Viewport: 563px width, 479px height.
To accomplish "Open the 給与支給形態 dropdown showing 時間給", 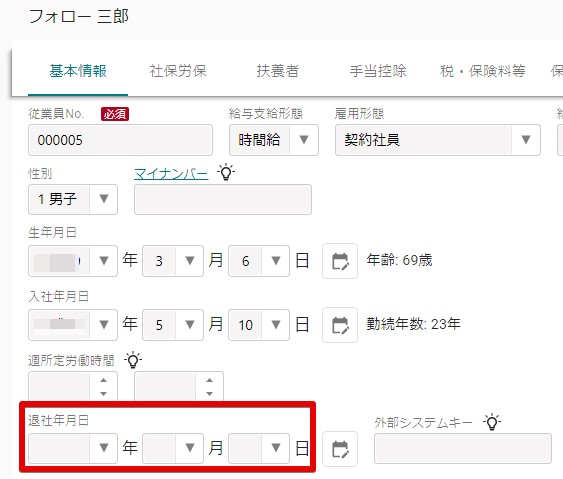I will 274,140.
